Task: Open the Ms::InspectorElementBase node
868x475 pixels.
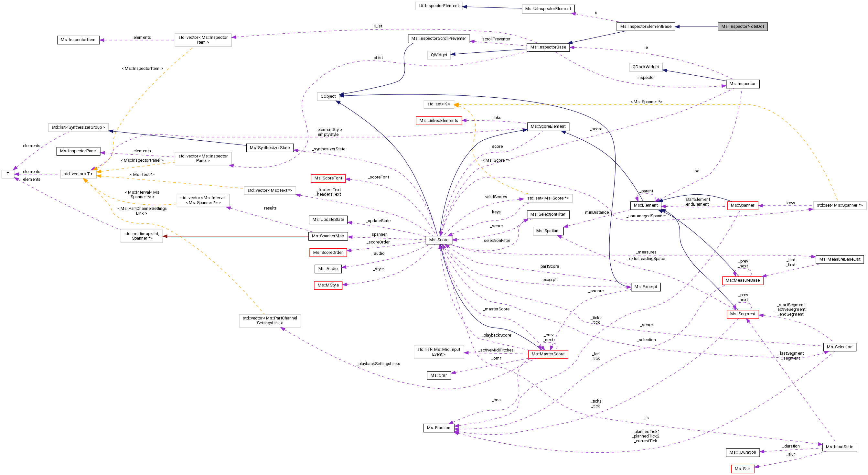Action: (646, 27)
